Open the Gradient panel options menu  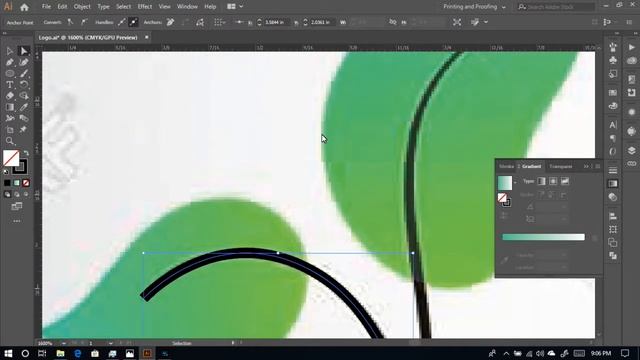click(598, 167)
